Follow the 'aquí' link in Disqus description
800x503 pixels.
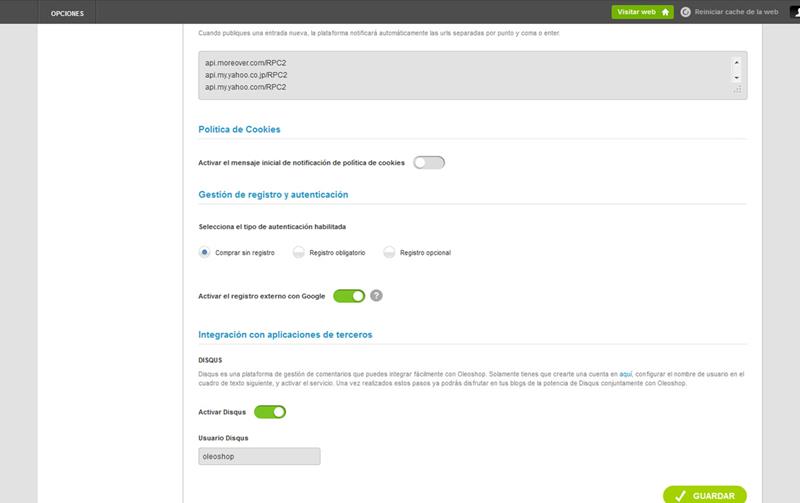626,374
